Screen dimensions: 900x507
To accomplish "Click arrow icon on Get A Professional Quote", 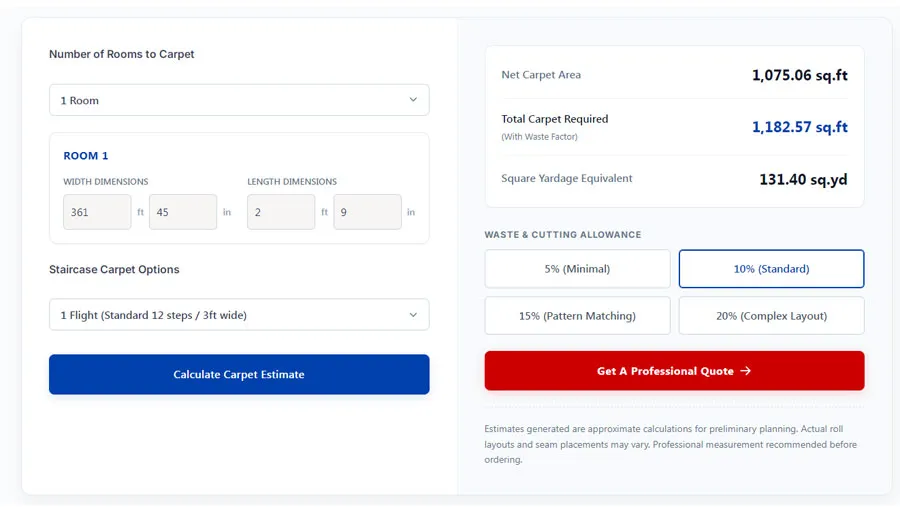I will pos(745,371).
